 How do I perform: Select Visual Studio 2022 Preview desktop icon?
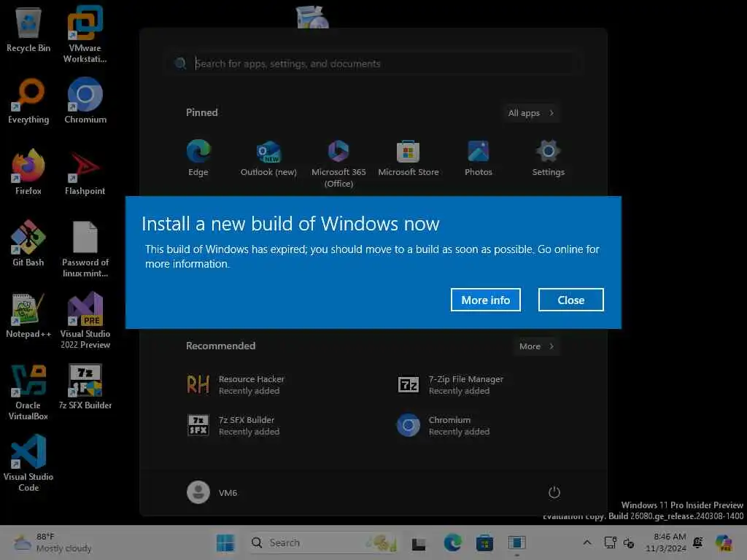85,321
